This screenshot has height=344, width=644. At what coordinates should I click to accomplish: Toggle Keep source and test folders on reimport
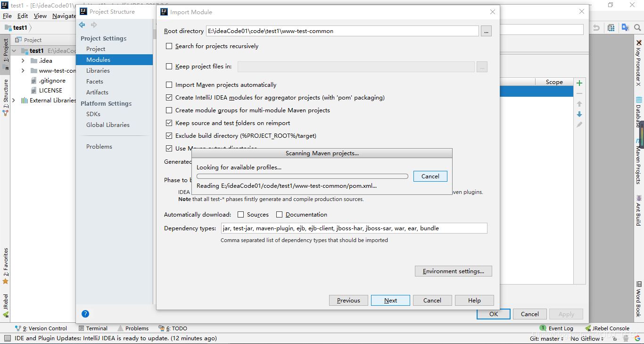[169, 123]
